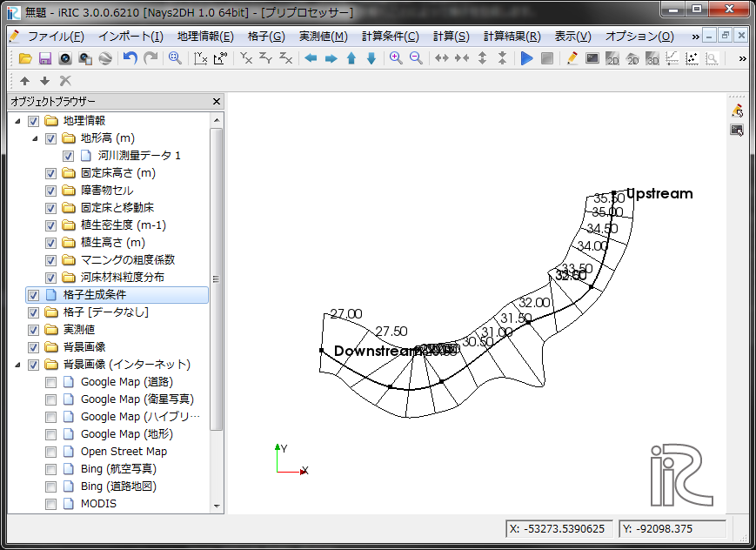Viewport: 756px width, 550px height.
Task: Move view left with blue arrow
Action: point(311,58)
